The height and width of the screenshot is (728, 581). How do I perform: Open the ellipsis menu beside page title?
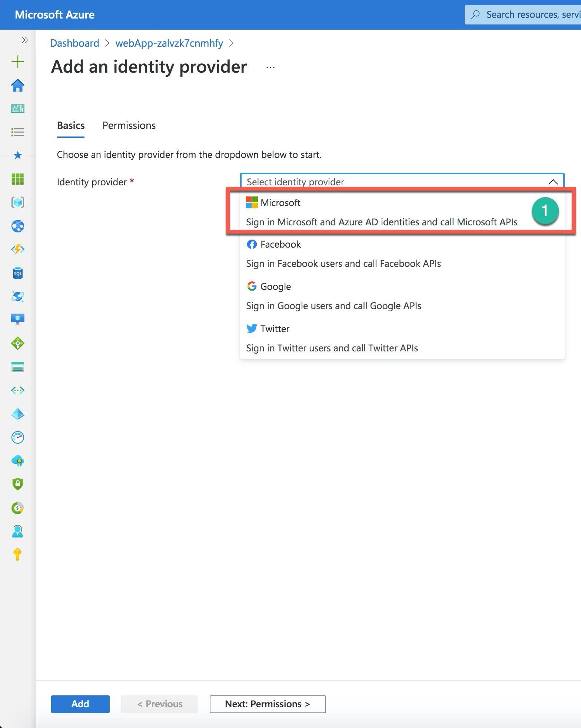click(x=270, y=67)
